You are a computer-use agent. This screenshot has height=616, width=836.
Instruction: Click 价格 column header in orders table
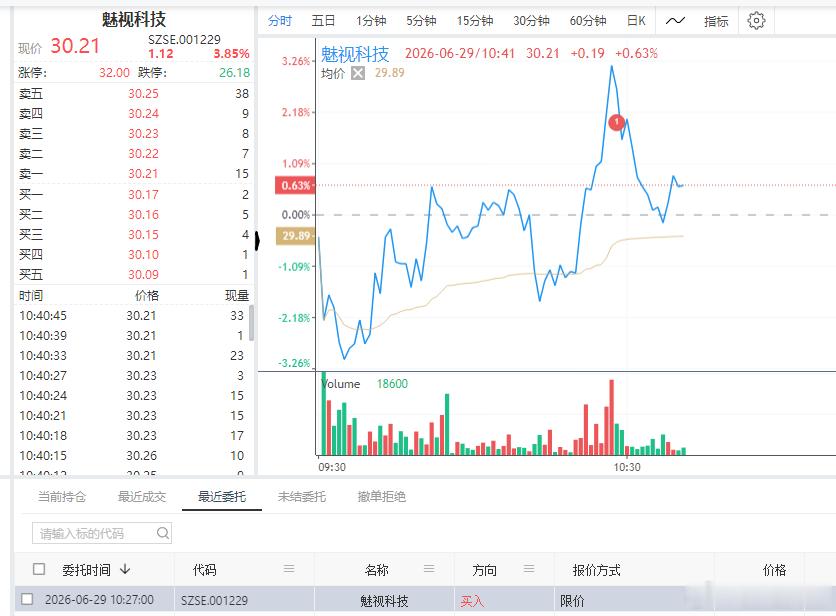click(x=774, y=570)
